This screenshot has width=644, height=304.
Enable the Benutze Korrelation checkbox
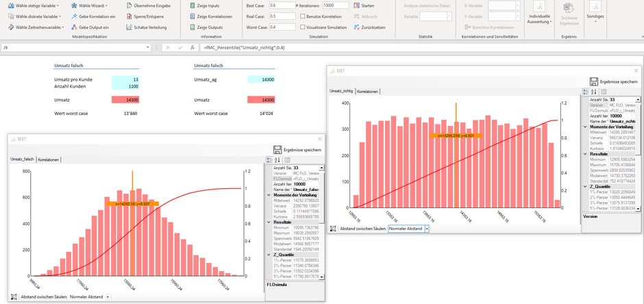pos(303,16)
